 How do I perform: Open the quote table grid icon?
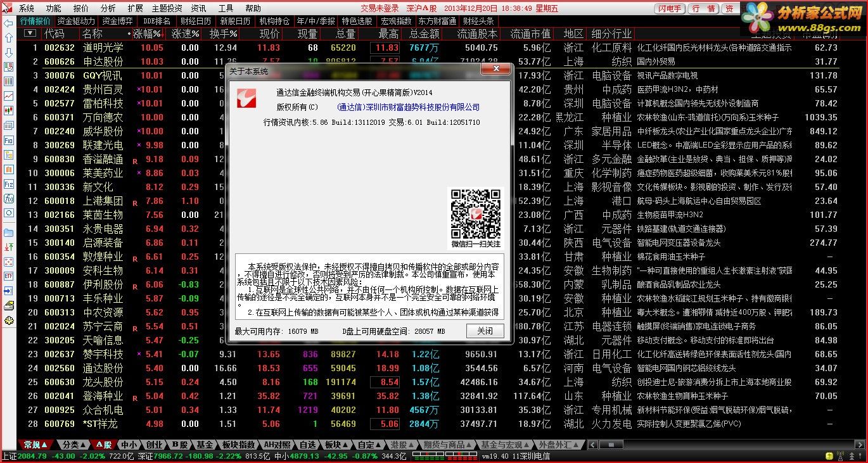pos(8,82)
